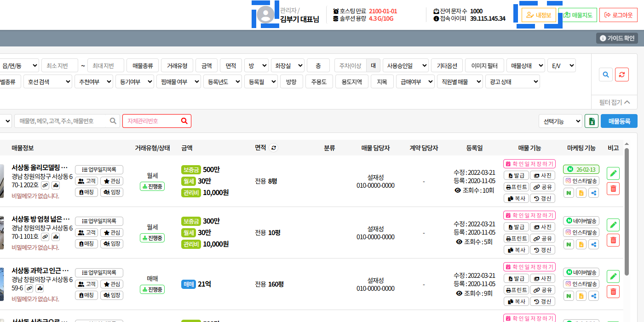
Task: Click link icon next to 70-1 202호 address
Action: coord(45,185)
